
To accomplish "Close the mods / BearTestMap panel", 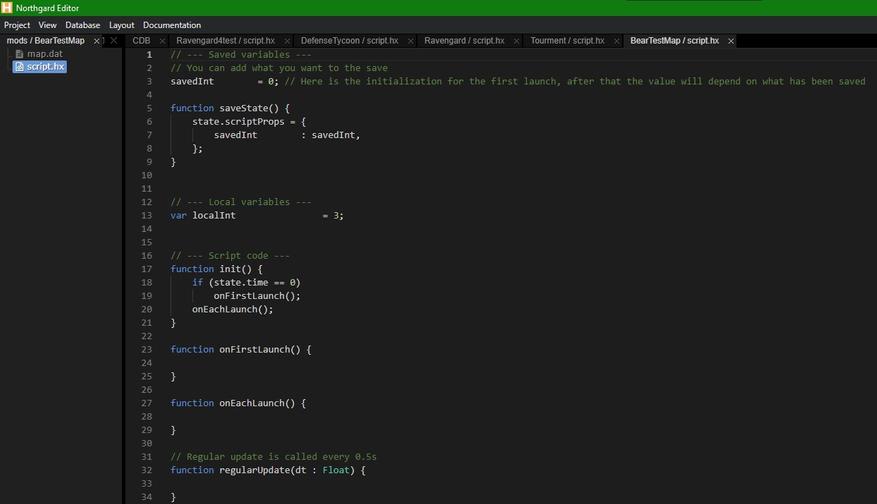I will 97,41.
